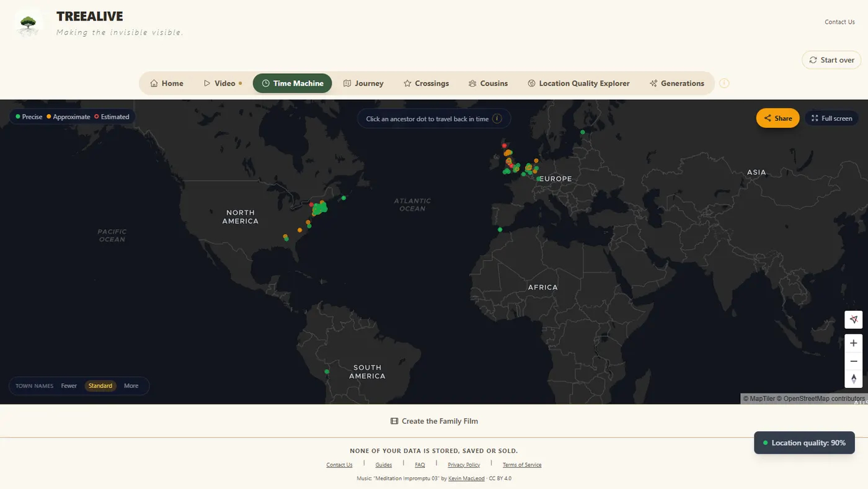This screenshot has width=868, height=489.
Task: Click the locate arrow button on map
Action: click(854, 320)
